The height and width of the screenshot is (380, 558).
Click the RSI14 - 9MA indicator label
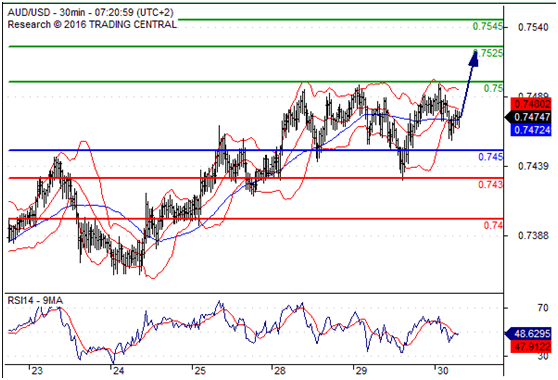[35, 301]
